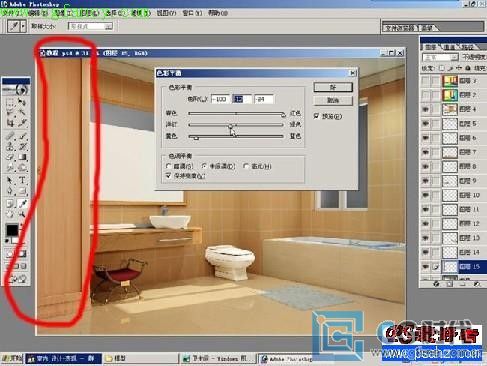
Task: Select the Eraser tool
Action: coord(10,157)
